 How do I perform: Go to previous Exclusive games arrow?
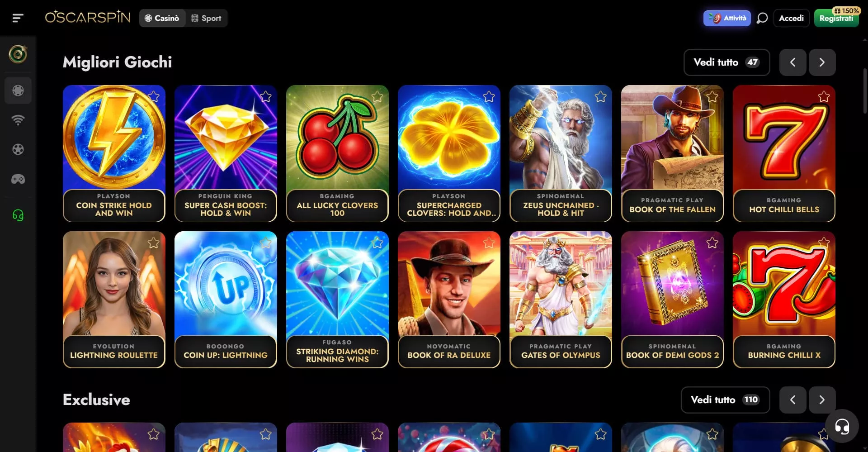(x=793, y=400)
